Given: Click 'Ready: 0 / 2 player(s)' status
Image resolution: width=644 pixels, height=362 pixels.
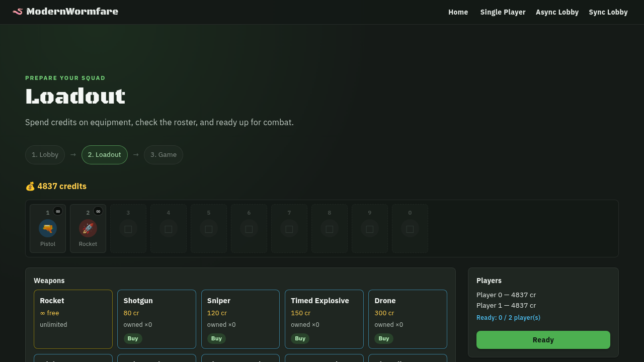Looking at the screenshot, I should (x=508, y=318).
